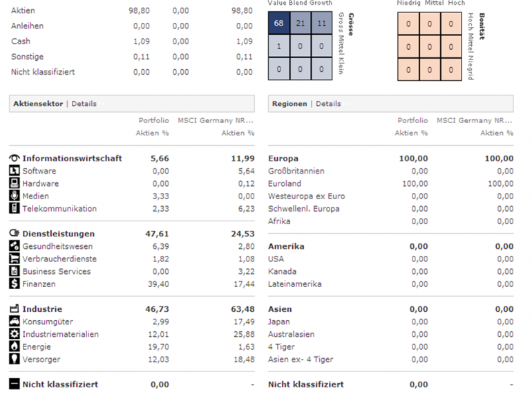Viewport: 532px width, 399px height.
Task: Click the Energie flame icon
Action: click(15, 346)
